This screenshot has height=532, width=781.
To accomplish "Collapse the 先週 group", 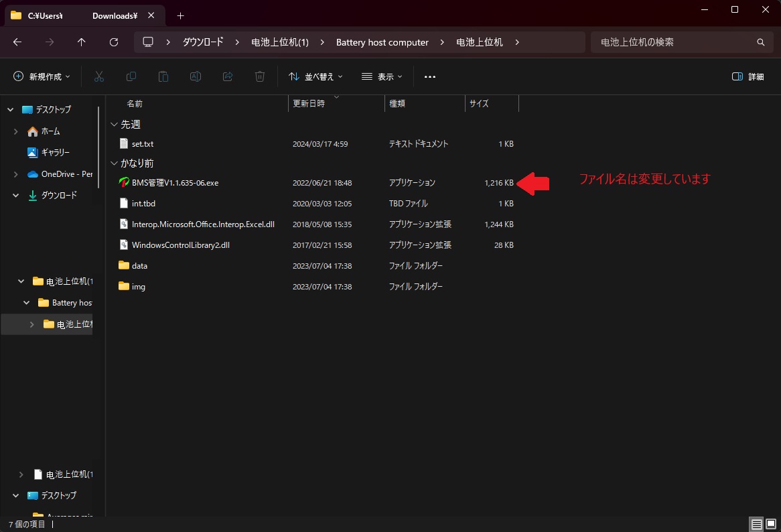I will pyautogui.click(x=114, y=124).
